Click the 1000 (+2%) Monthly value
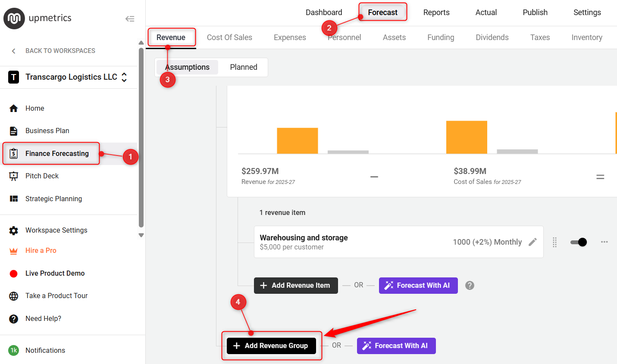 click(x=487, y=242)
